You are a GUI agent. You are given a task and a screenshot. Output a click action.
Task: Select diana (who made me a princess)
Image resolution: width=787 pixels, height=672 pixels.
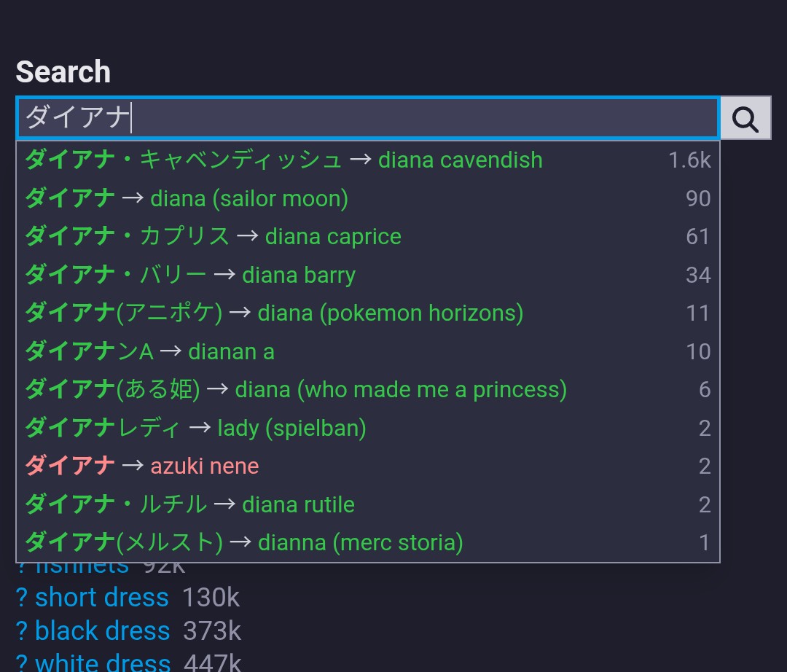coord(368,389)
